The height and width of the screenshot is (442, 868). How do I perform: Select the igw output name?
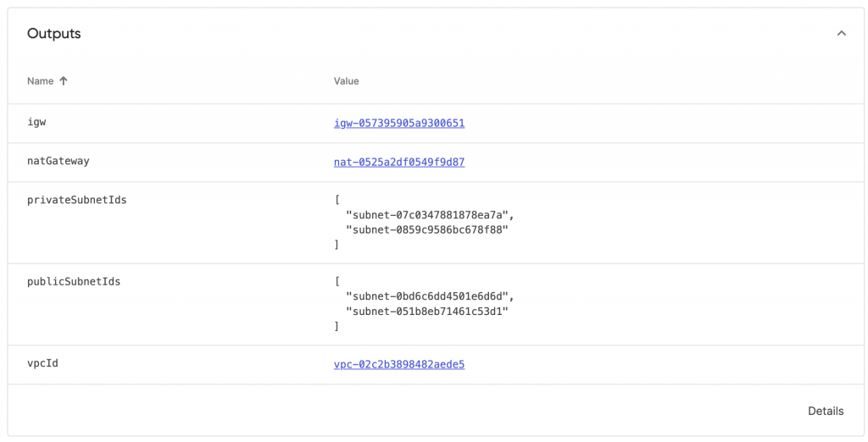click(x=36, y=122)
